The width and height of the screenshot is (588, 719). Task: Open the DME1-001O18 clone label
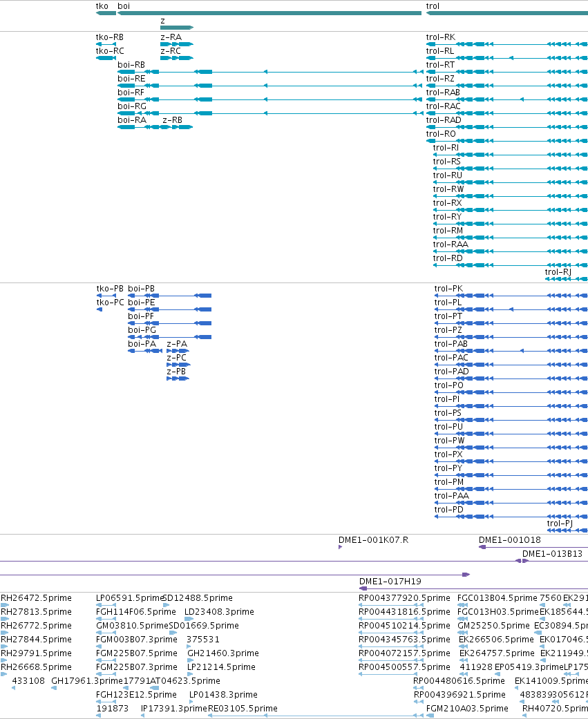509,540
